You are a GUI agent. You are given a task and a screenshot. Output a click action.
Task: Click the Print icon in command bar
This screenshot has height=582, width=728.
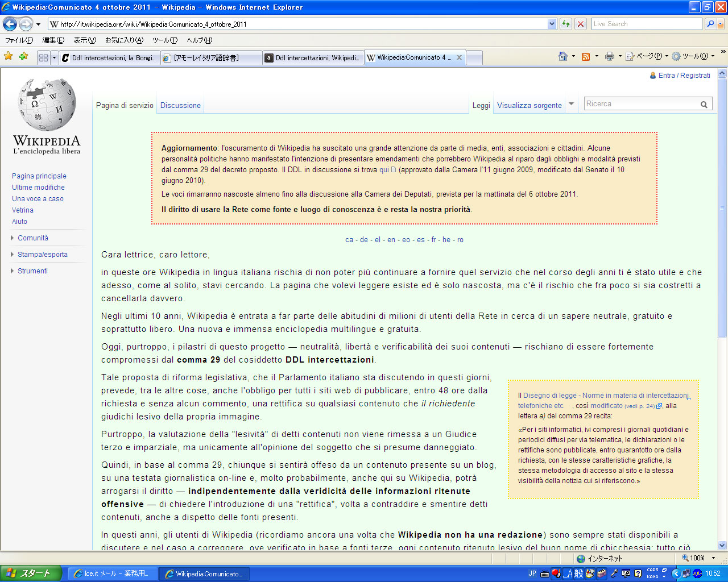610,56
